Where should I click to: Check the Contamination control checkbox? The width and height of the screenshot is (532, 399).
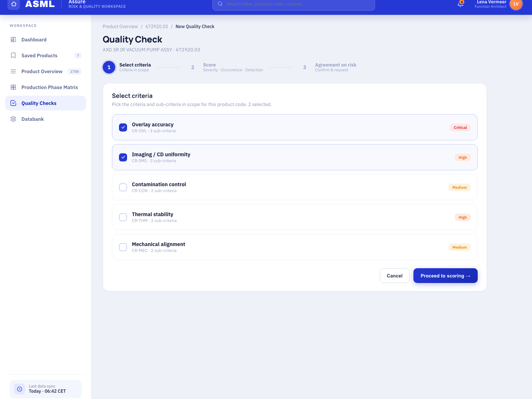click(x=123, y=187)
